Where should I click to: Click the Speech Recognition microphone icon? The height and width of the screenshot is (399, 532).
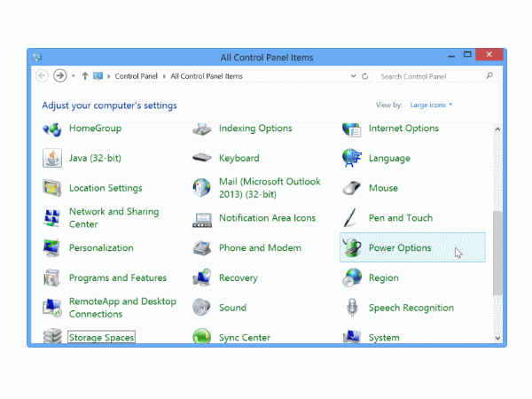353,308
